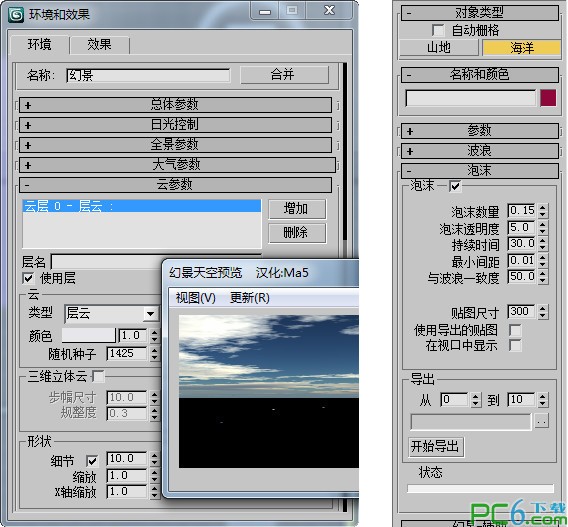The image size is (568, 527).
Task: Click the 泡沫数量 spinner arrows
Action: pyautogui.click(x=542, y=211)
